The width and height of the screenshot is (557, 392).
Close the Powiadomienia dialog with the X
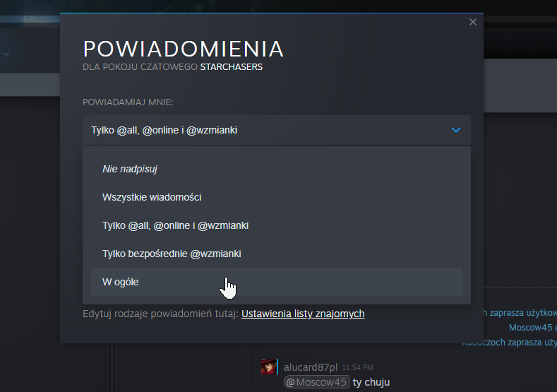(473, 22)
